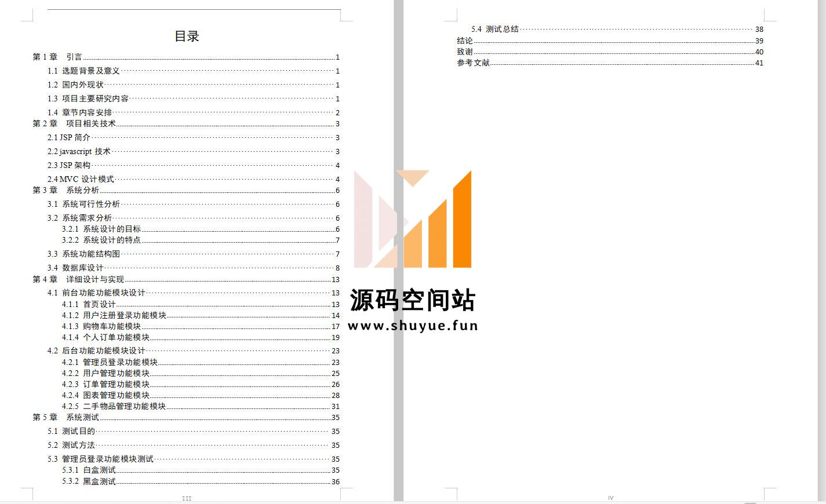The image size is (826, 504).
Task: Click page number 41 beside 参考文献
Action: (x=759, y=63)
